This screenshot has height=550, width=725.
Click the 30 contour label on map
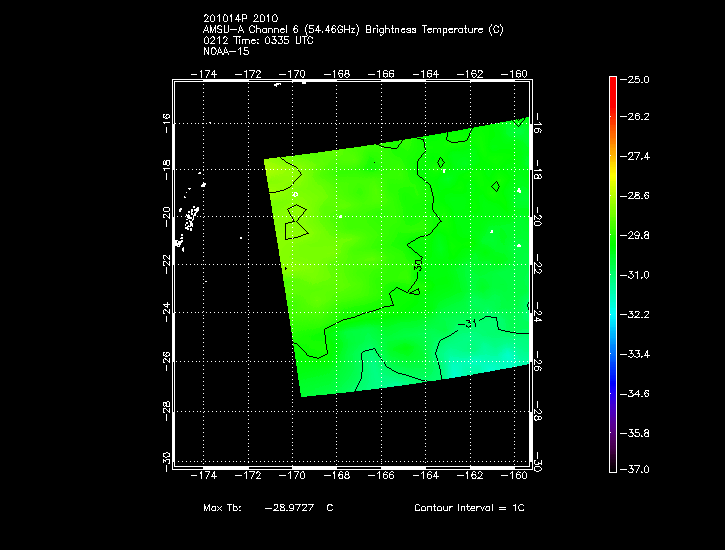pyautogui.click(x=417, y=264)
